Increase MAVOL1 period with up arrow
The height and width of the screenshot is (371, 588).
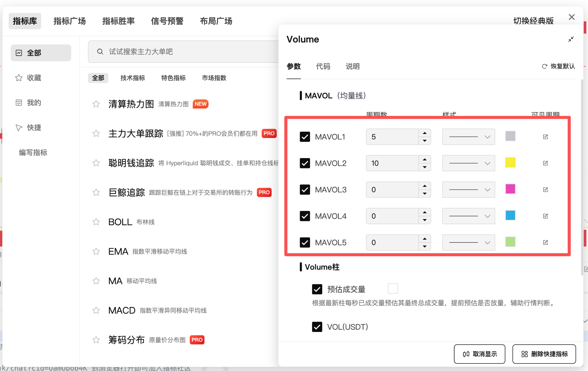point(425,133)
